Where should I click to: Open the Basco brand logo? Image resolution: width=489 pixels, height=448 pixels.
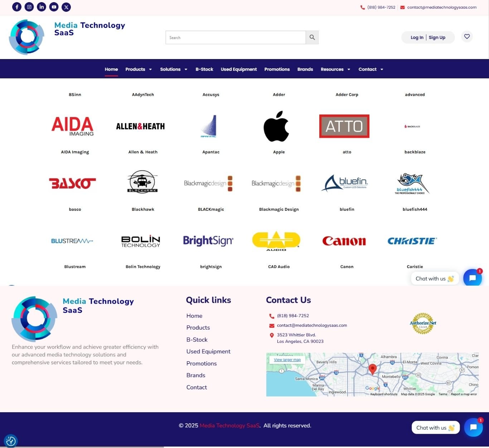pyautogui.click(x=73, y=183)
